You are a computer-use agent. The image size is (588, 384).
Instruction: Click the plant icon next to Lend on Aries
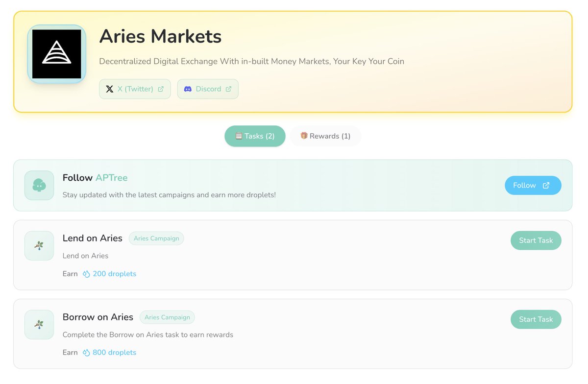tap(39, 245)
